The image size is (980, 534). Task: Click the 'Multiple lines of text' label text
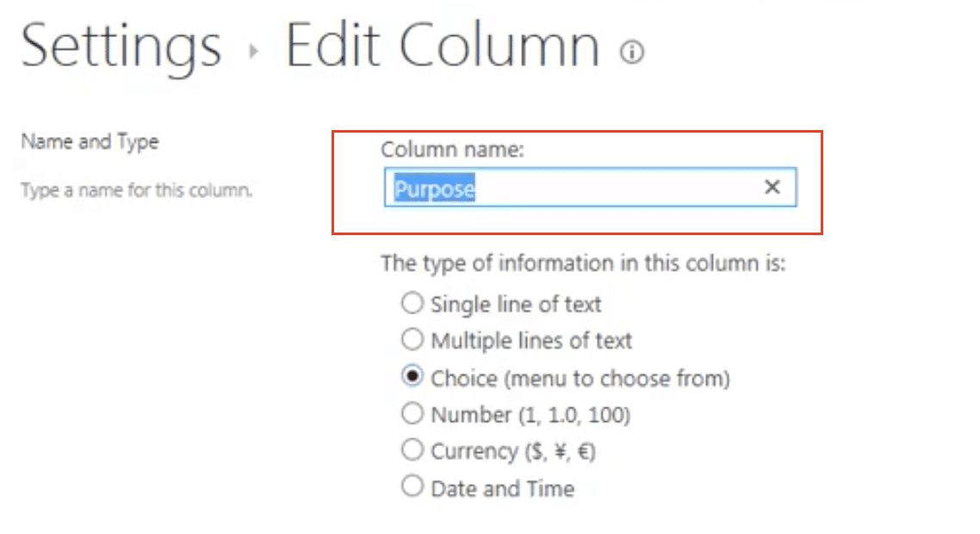(x=531, y=341)
